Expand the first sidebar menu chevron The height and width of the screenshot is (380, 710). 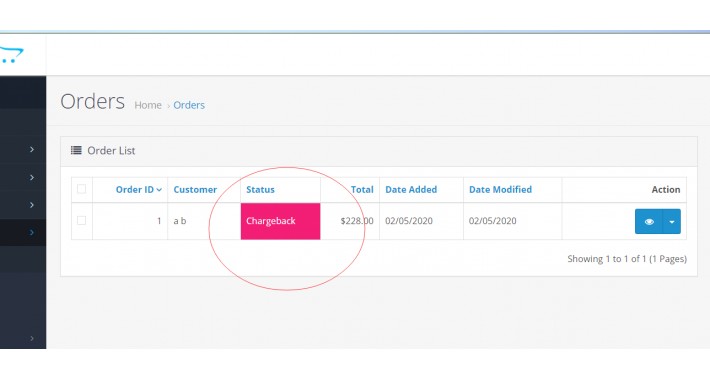coord(32,149)
